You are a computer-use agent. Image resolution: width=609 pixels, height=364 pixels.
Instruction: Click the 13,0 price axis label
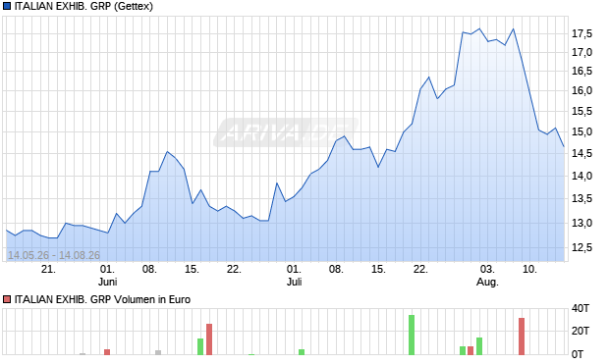[x=581, y=223]
